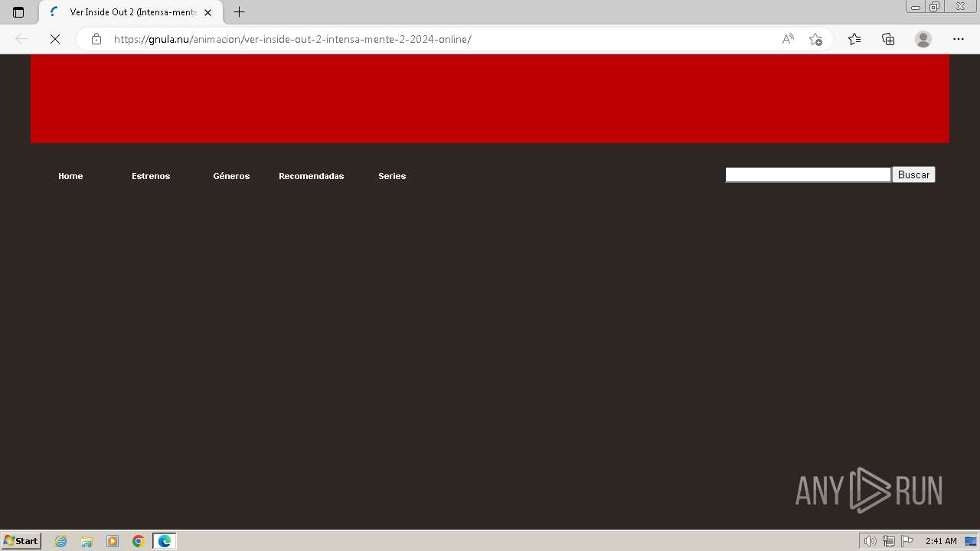The width and height of the screenshot is (980, 551).
Task: Add this page to favorites star icon
Action: [x=815, y=39]
